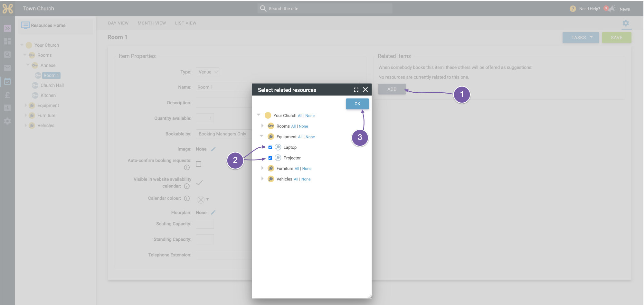The width and height of the screenshot is (644, 305).
Task: Edit the Image with its pencil icon
Action: pyautogui.click(x=213, y=149)
